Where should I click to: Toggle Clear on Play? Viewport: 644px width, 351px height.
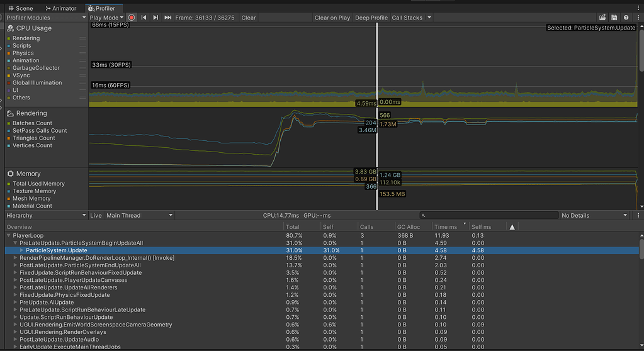(x=332, y=18)
